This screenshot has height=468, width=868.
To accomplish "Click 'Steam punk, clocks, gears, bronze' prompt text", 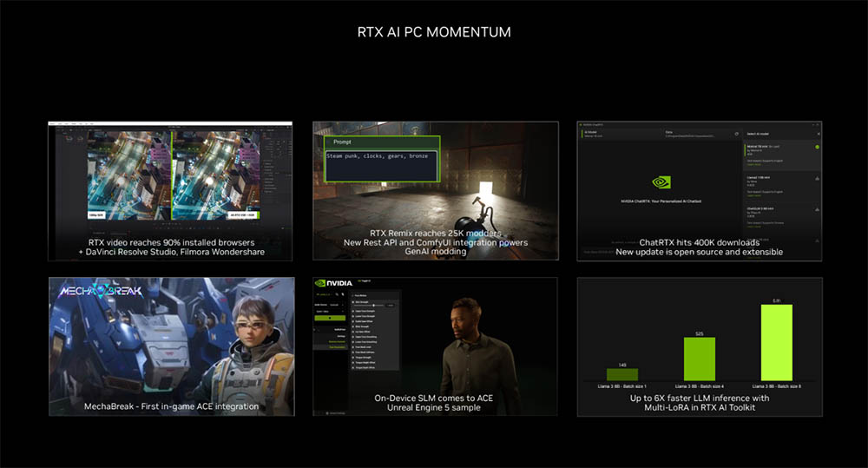I will point(377,156).
